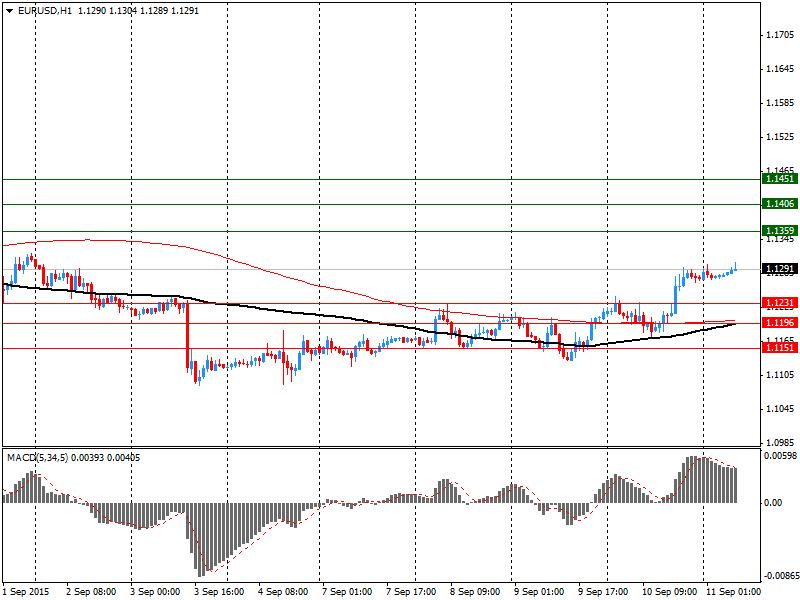The image size is (800, 600).
Task: Click the current price label 1.1291
Action: point(780,269)
